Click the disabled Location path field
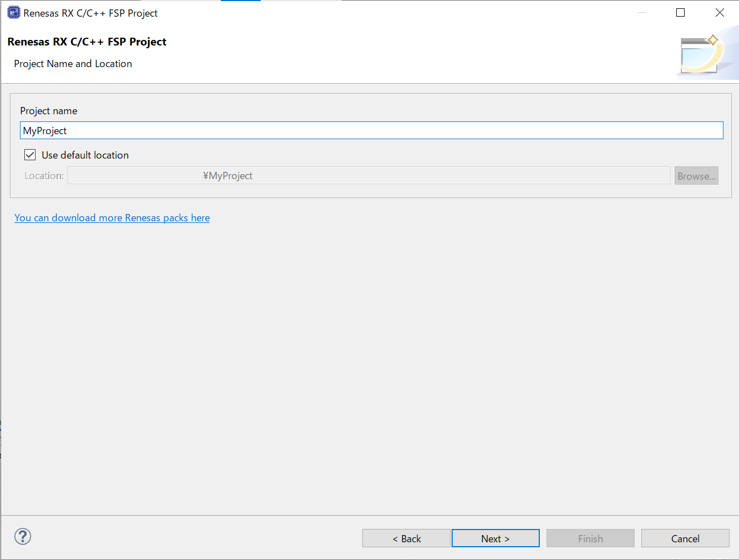Image resolution: width=739 pixels, height=560 pixels. (369, 176)
